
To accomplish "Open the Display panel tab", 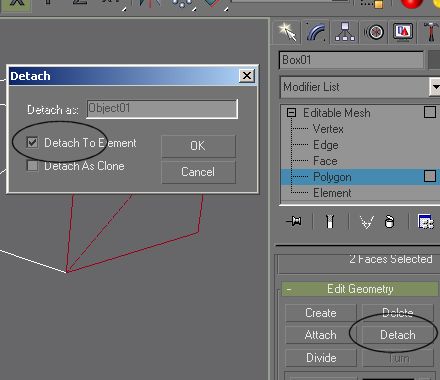I will click(x=403, y=32).
